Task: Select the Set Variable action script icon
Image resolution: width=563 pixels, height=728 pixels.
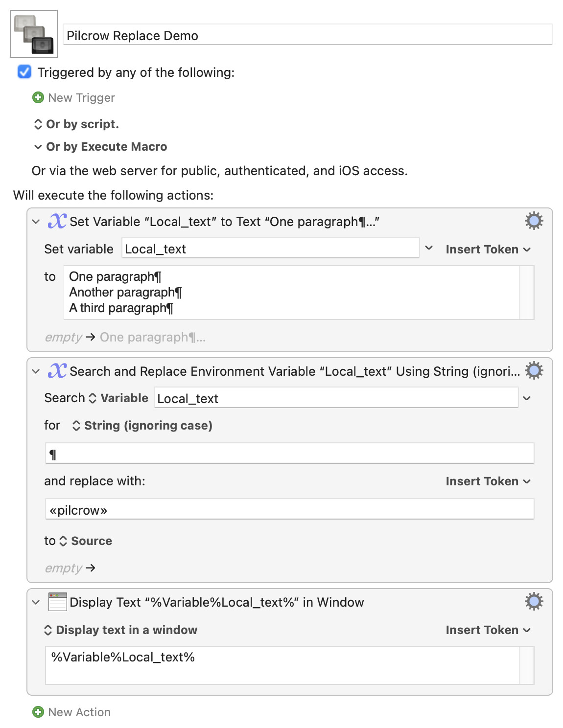Action: (x=57, y=221)
